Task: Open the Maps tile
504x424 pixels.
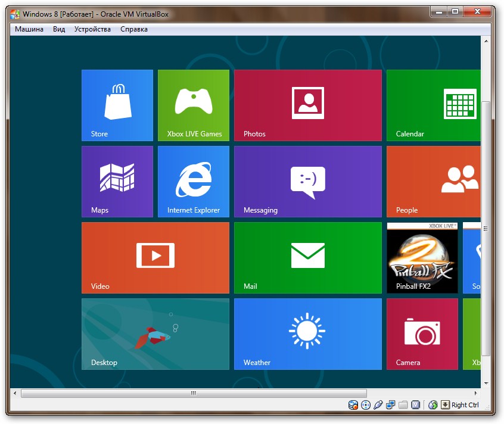Action: [117, 182]
